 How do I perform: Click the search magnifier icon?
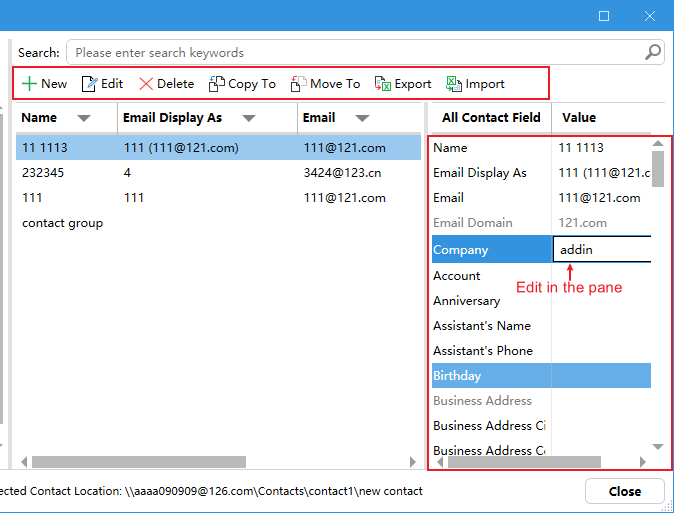tap(653, 52)
